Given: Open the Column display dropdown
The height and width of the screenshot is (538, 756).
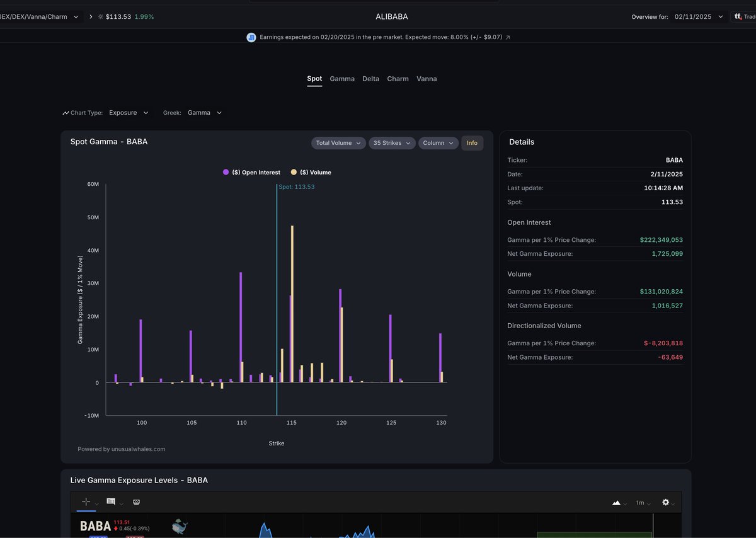Looking at the screenshot, I should click(438, 143).
